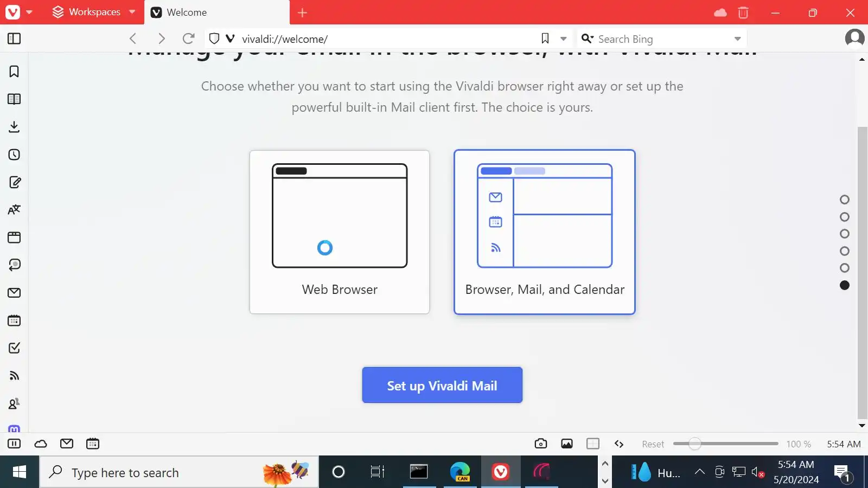Open the Contacts panel

(14, 403)
